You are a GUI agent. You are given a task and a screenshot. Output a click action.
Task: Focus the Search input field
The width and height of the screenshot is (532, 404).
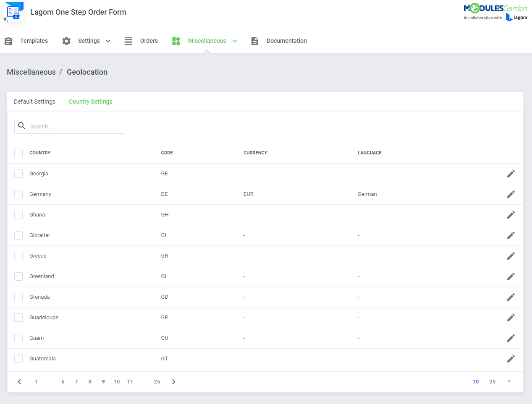pyautogui.click(x=69, y=126)
